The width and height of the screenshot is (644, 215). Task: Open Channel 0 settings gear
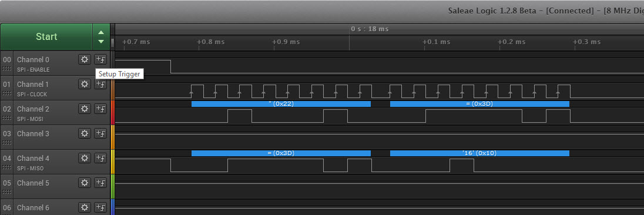point(85,59)
